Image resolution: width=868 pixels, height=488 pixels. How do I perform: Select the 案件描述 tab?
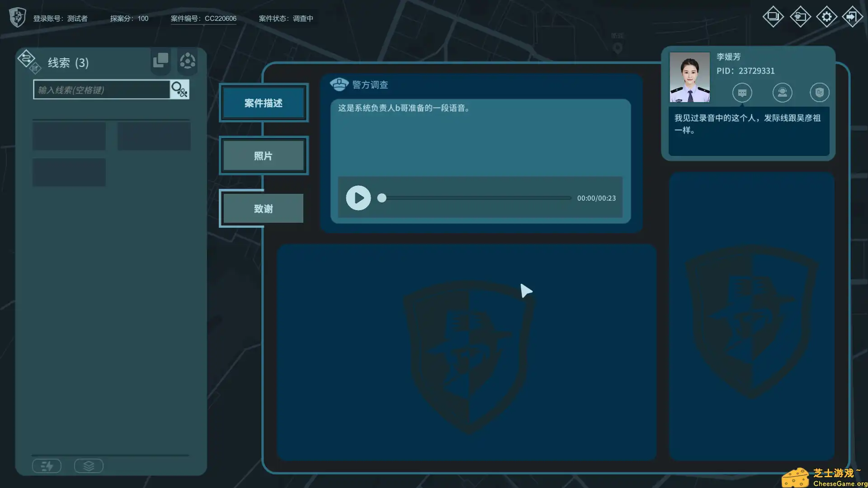[x=263, y=103]
